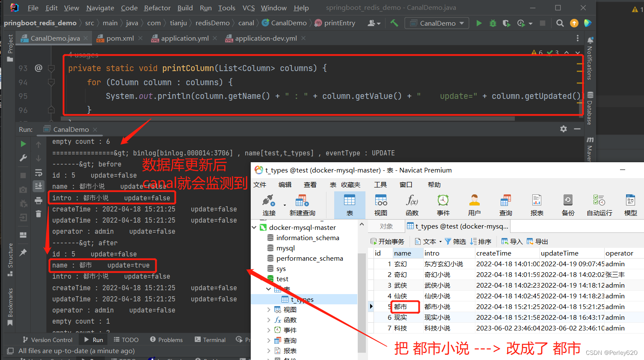644x360 pixels.
Task: Open the VCS menu
Action: (x=248, y=8)
